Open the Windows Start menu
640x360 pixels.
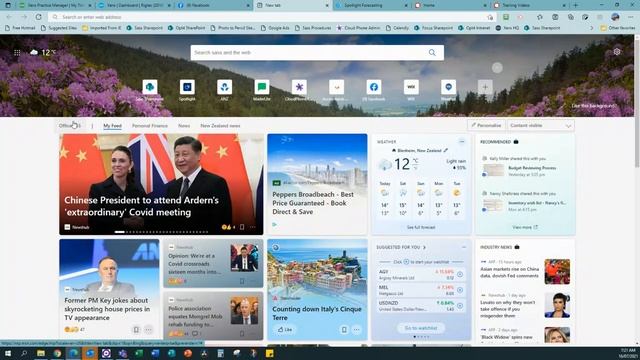point(7,353)
